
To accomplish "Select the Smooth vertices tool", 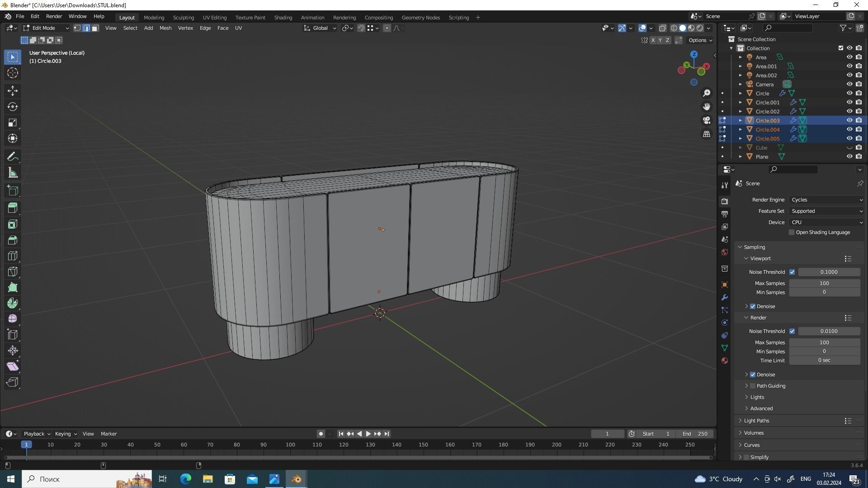I will (x=13, y=319).
